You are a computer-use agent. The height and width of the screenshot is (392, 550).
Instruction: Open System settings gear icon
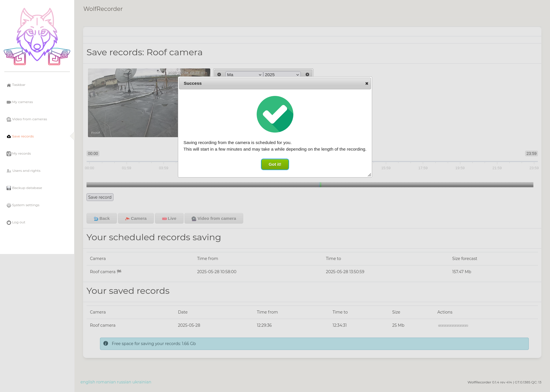[9, 205]
